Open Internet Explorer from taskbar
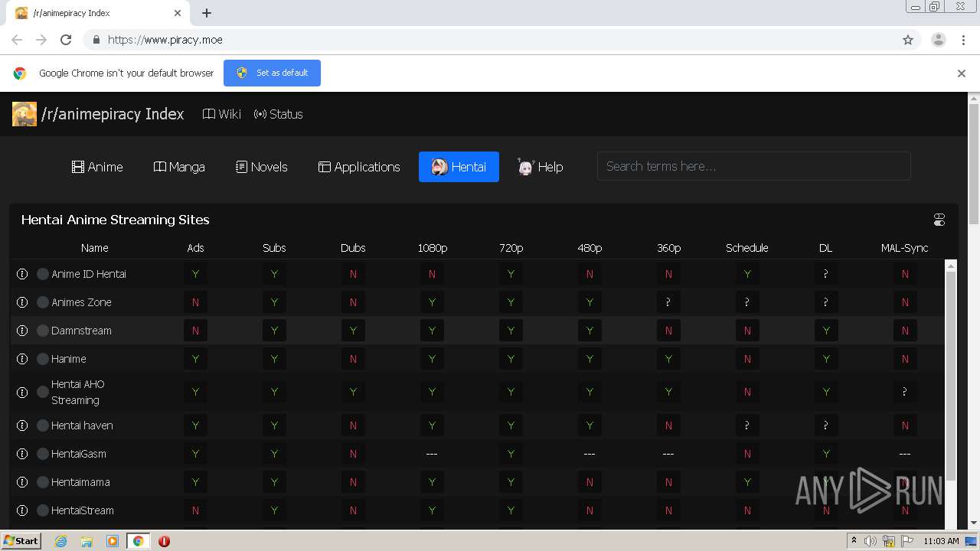This screenshot has width=980, height=551. click(60, 541)
